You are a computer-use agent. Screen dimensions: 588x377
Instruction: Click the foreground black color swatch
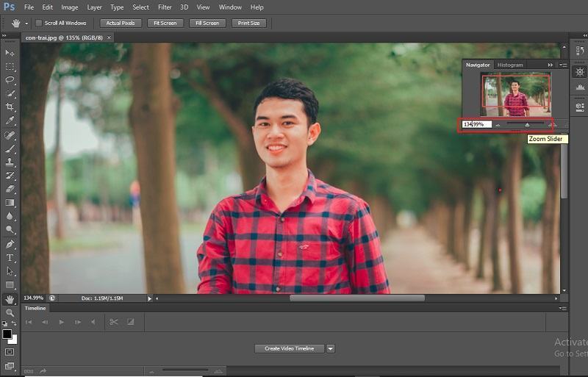(x=7, y=334)
